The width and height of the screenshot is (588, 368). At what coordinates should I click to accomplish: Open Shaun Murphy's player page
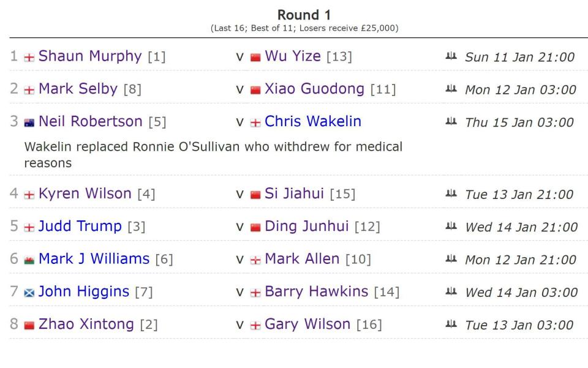coord(89,56)
